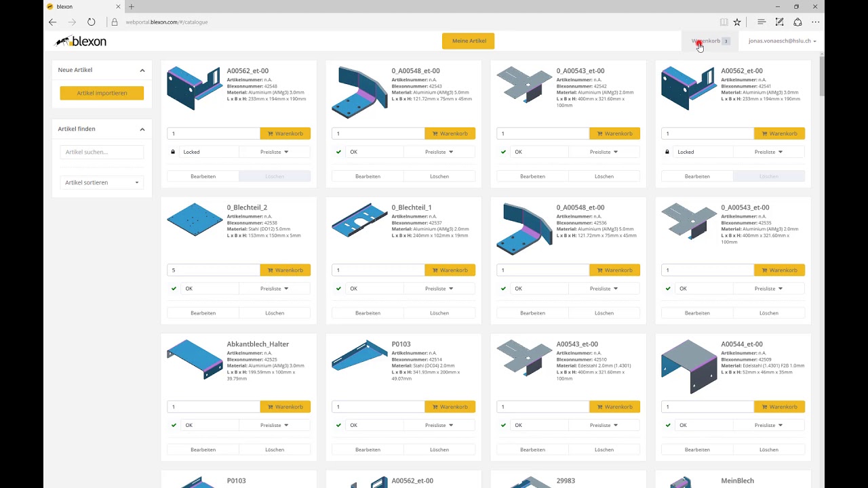The width and height of the screenshot is (868, 488).
Task: Open browser reading view
Action: tap(724, 22)
